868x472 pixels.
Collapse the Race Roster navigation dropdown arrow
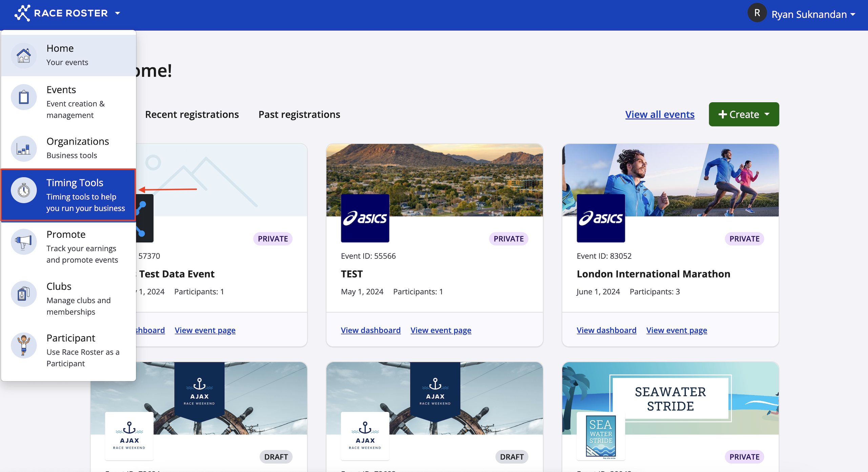pos(118,13)
